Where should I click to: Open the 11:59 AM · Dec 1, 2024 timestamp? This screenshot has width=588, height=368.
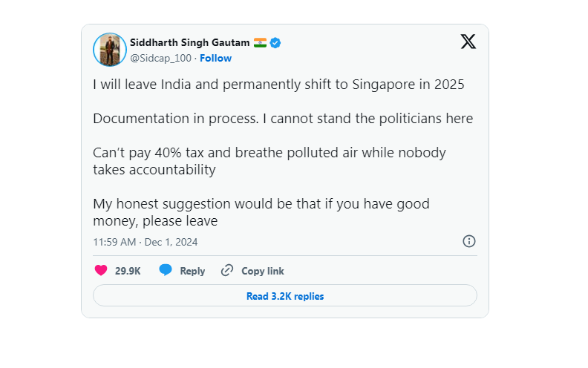pyautogui.click(x=145, y=242)
